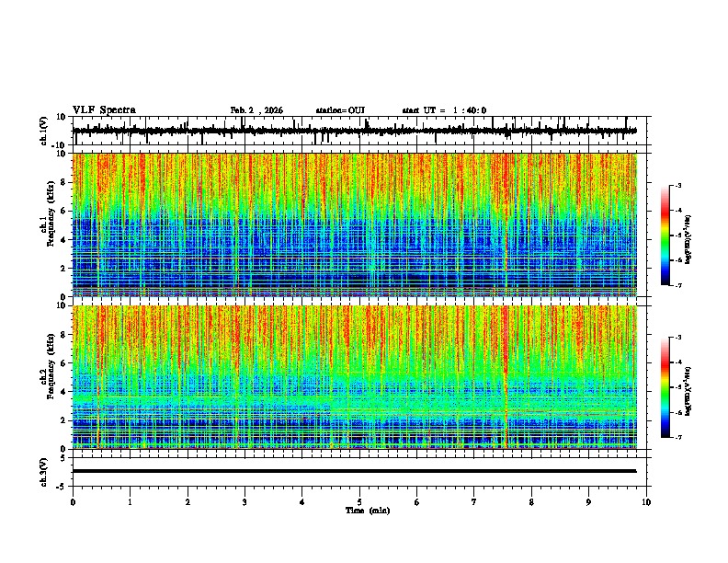Click the ch.1 spectrogram color scale bar
The width and height of the screenshot is (728, 563).
665,236
